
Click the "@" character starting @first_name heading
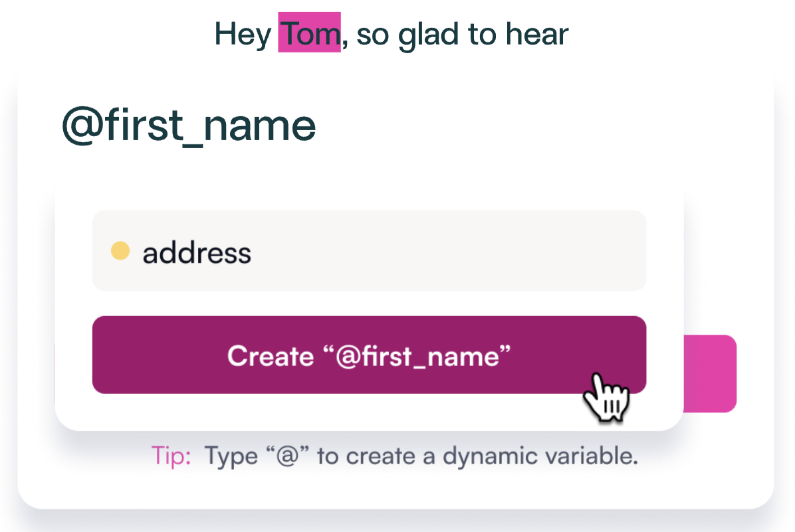pyautogui.click(x=80, y=126)
